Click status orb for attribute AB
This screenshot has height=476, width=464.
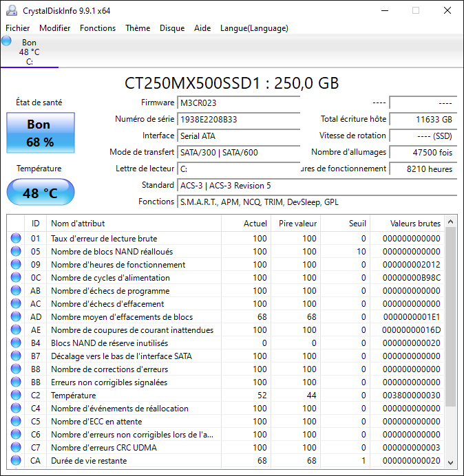[16, 290]
